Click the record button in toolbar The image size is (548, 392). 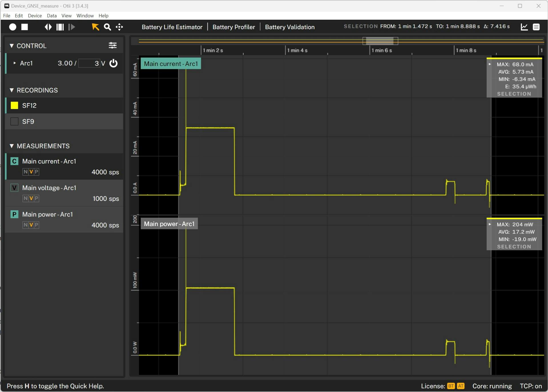pyautogui.click(x=13, y=27)
